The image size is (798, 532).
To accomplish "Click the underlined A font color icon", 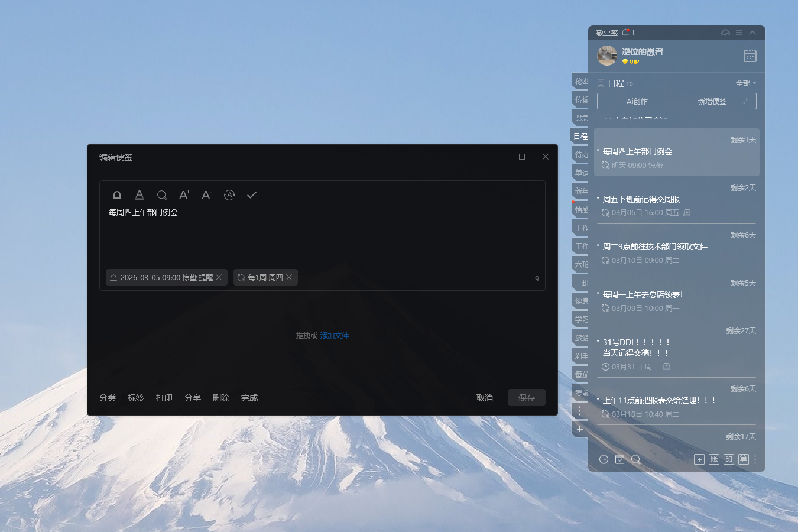I will [140, 195].
